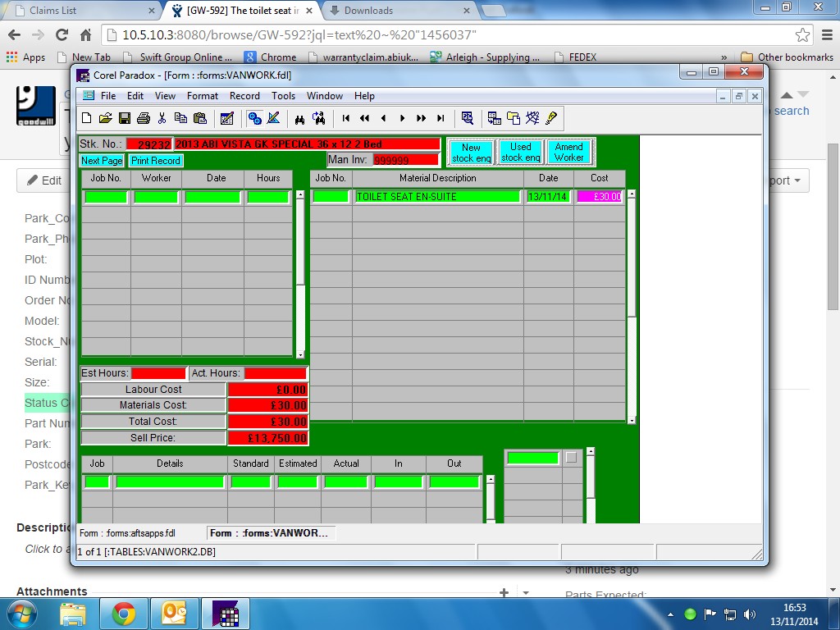Click the New document icon in Paradox toolbar
The height and width of the screenshot is (630, 840).
(x=87, y=118)
